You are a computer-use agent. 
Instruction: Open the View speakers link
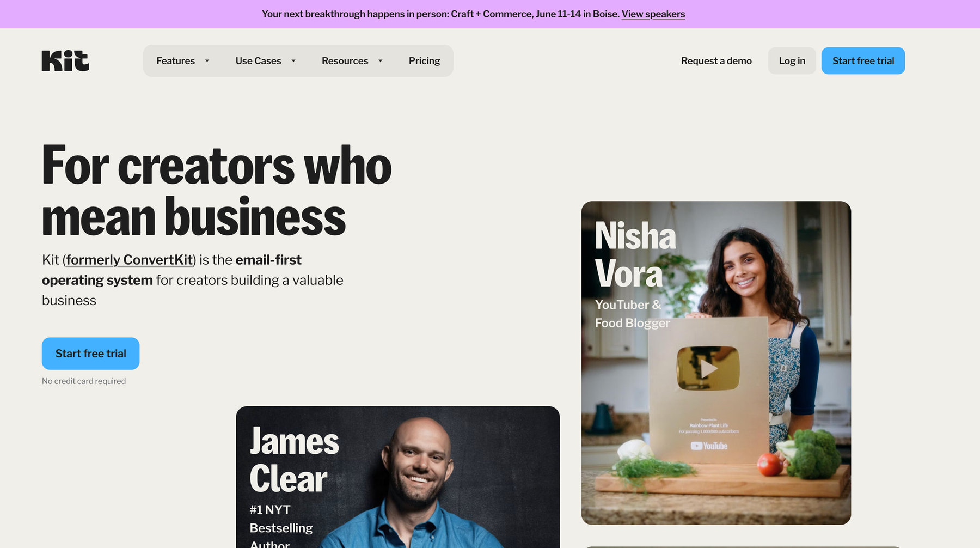click(x=653, y=14)
